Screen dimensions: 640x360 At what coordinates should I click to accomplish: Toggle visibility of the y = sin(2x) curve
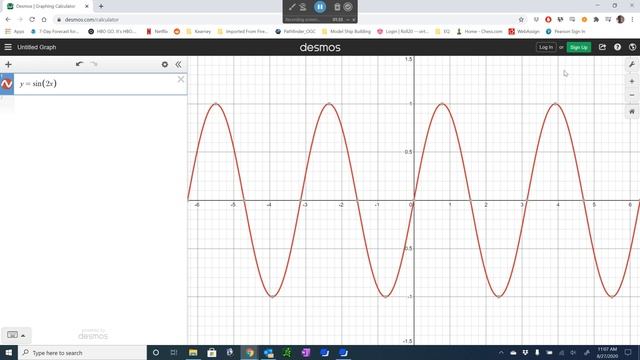(7, 84)
